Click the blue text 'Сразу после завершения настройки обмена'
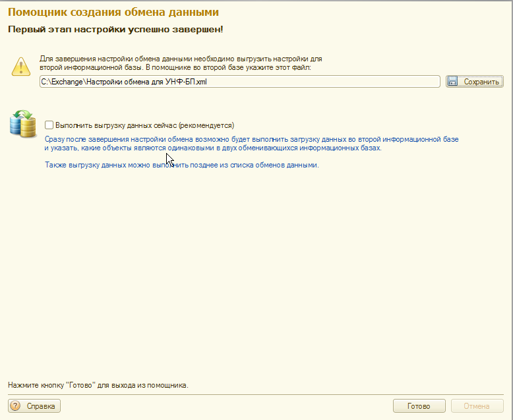Image resolution: width=513 pixels, height=420 pixels. pos(120,139)
